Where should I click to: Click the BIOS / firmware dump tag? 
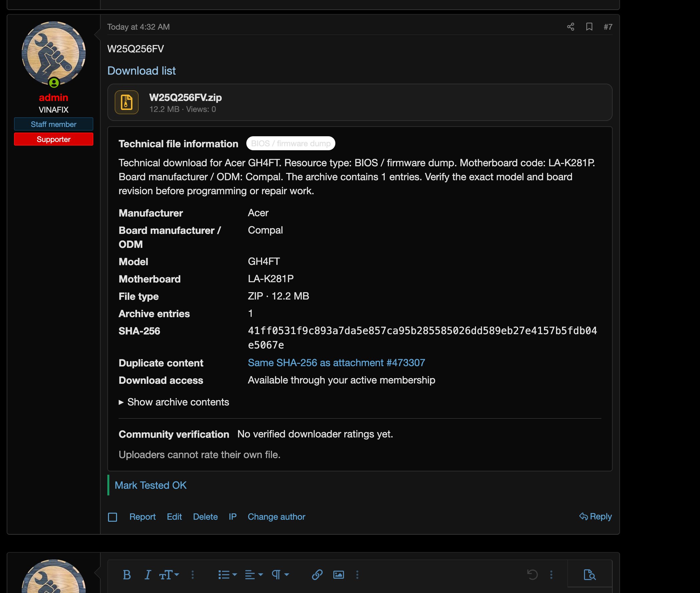291,144
